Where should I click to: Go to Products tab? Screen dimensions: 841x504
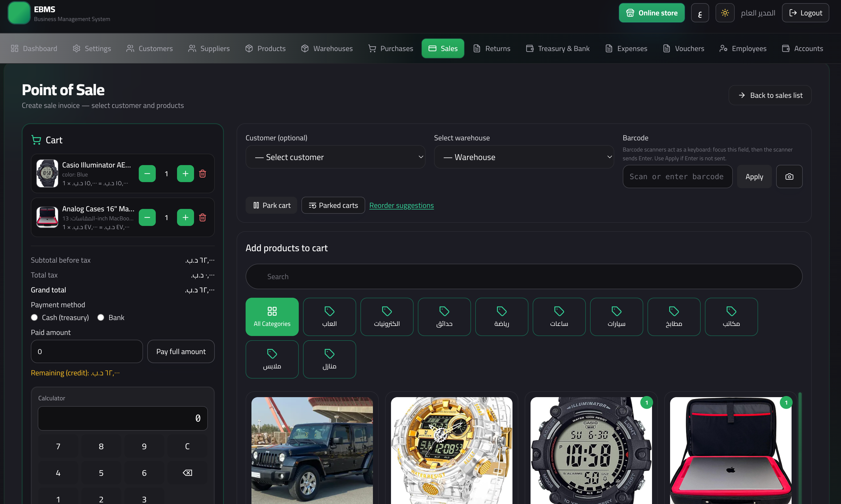click(266, 49)
